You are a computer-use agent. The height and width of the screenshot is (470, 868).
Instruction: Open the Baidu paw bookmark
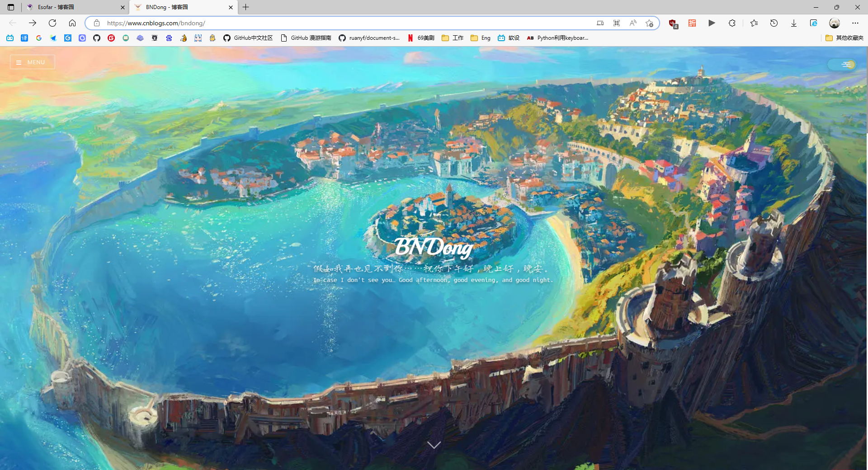pyautogui.click(x=169, y=38)
